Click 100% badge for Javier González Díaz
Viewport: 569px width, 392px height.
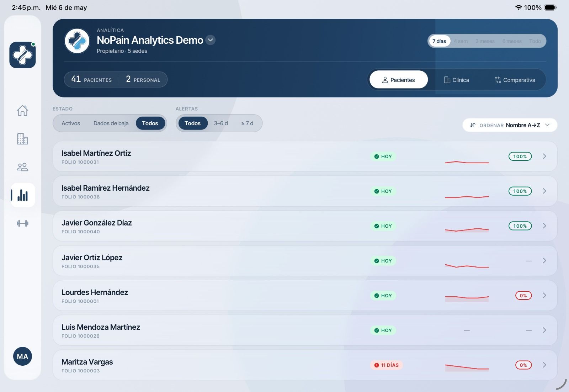pyautogui.click(x=520, y=226)
